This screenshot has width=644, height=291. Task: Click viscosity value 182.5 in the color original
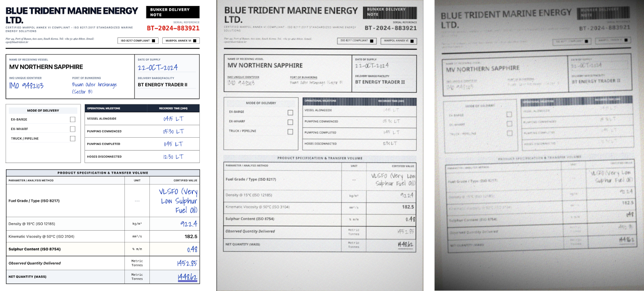191,237
